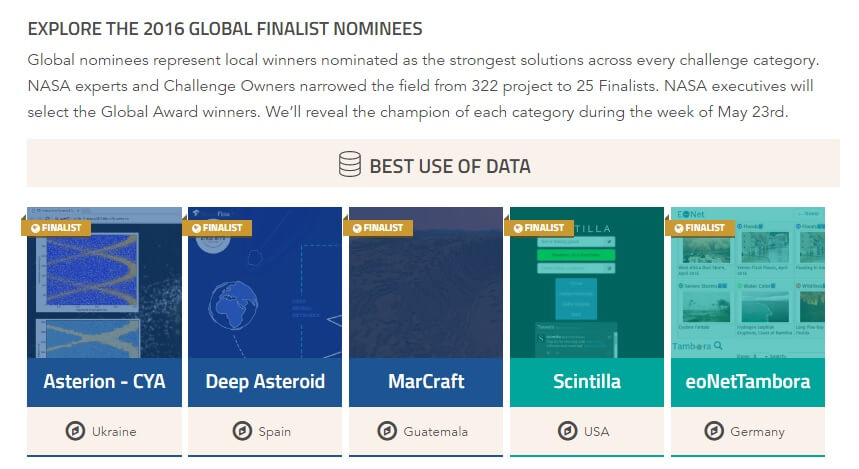Click the Finalist badge on the Asterion card
The height and width of the screenshot is (469, 859).
pos(56,227)
